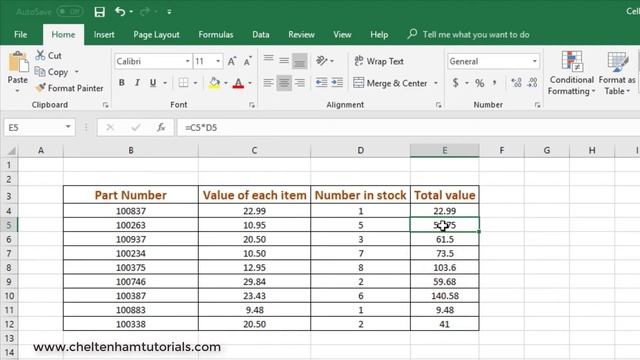Click the Save icon in title bar
The height and width of the screenshot is (360, 640).
point(100,12)
